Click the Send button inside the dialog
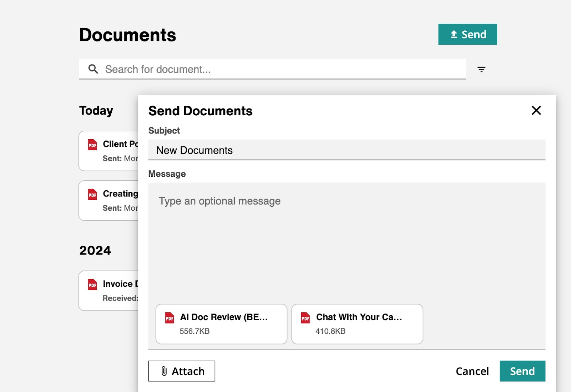This screenshot has height=392, width=571. click(522, 371)
